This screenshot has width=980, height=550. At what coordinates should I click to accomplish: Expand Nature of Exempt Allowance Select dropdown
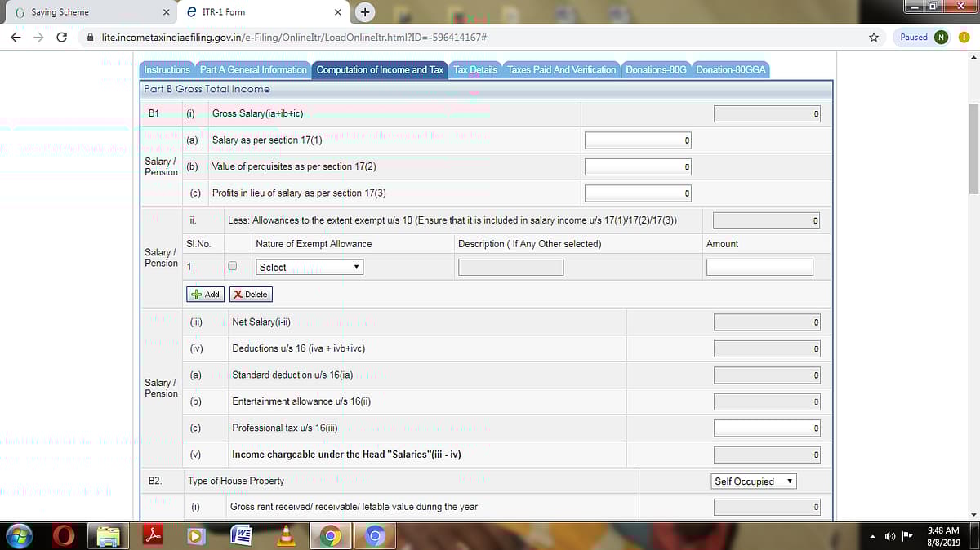click(x=310, y=268)
